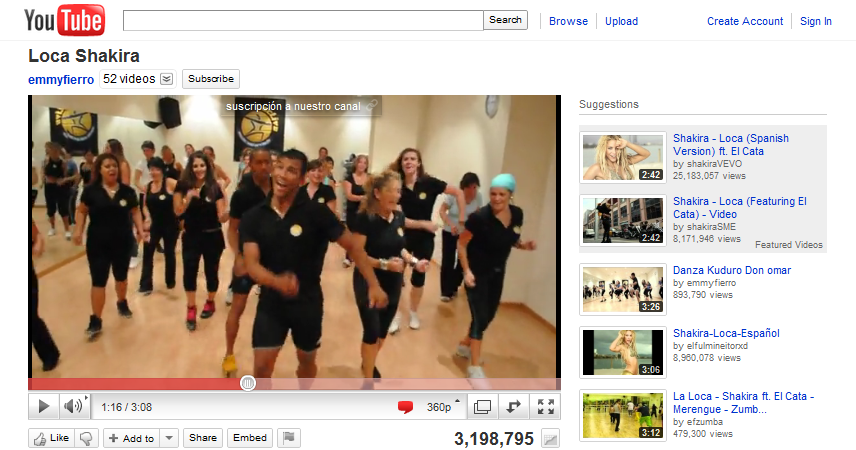Click the Featured Videos label

coord(789,245)
